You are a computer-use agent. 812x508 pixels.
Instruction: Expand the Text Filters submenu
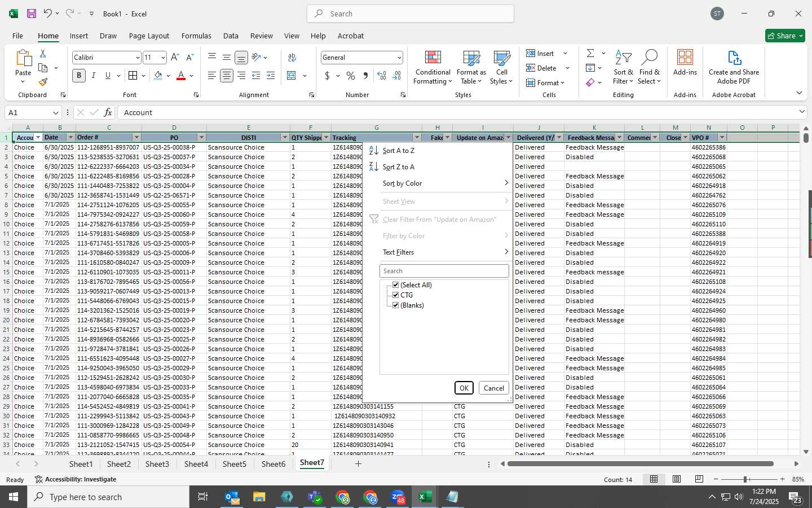tap(445, 252)
